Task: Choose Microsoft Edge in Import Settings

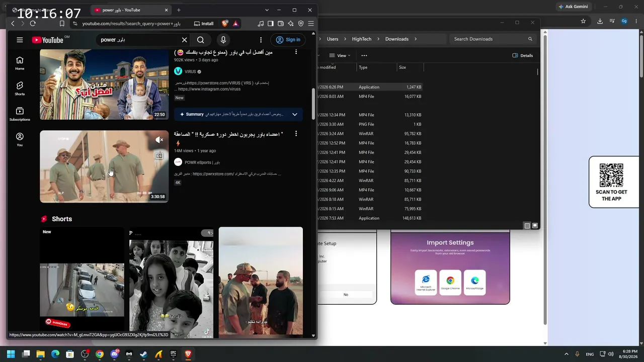Action: [x=475, y=282]
